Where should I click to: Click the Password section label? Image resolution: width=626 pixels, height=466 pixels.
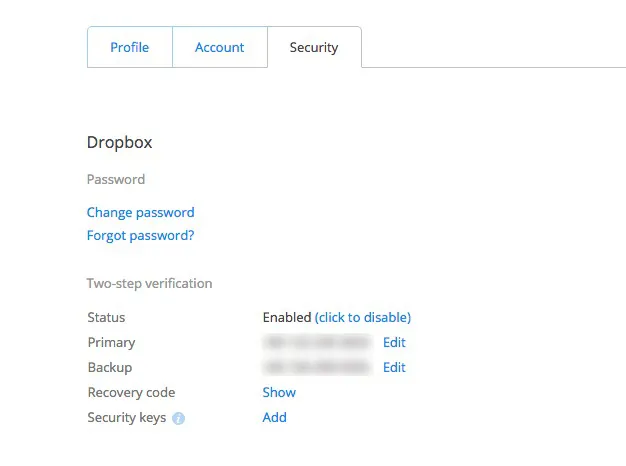(x=115, y=179)
